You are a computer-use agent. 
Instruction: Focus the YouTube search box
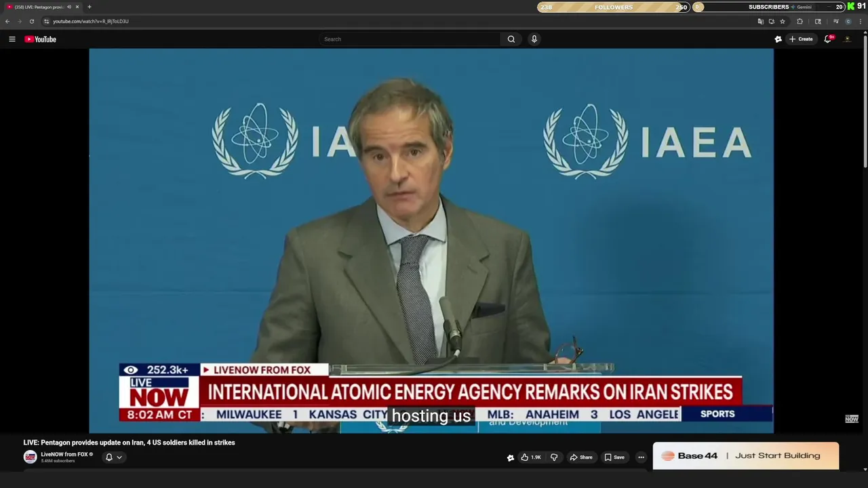[410, 39]
